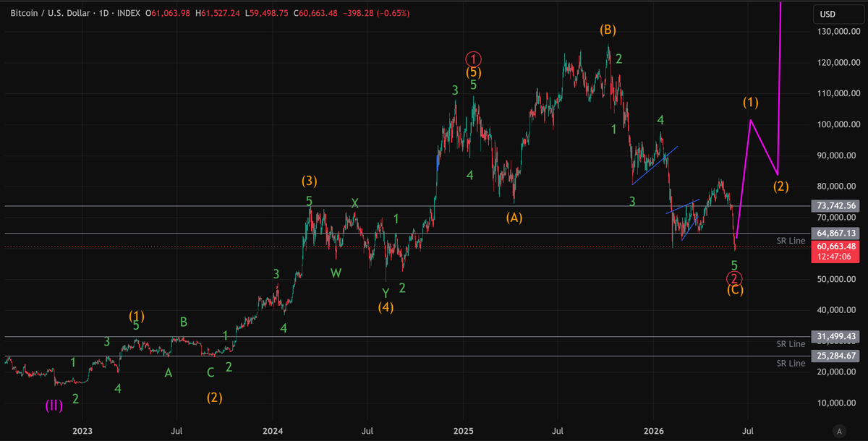Click the bar countdown 12:47:06
This screenshot has height=441, width=868.
[x=836, y=257]
